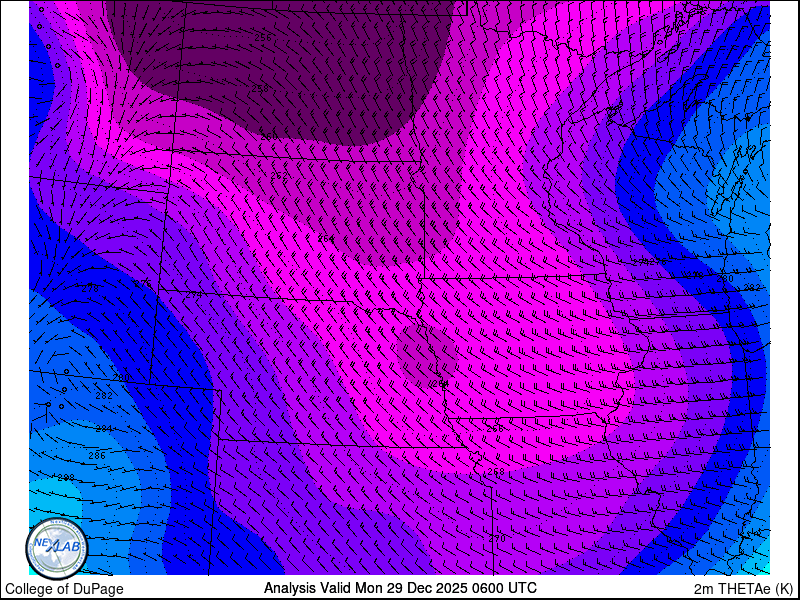
Task: Click the NEXLAB logo
Action: 57,549
